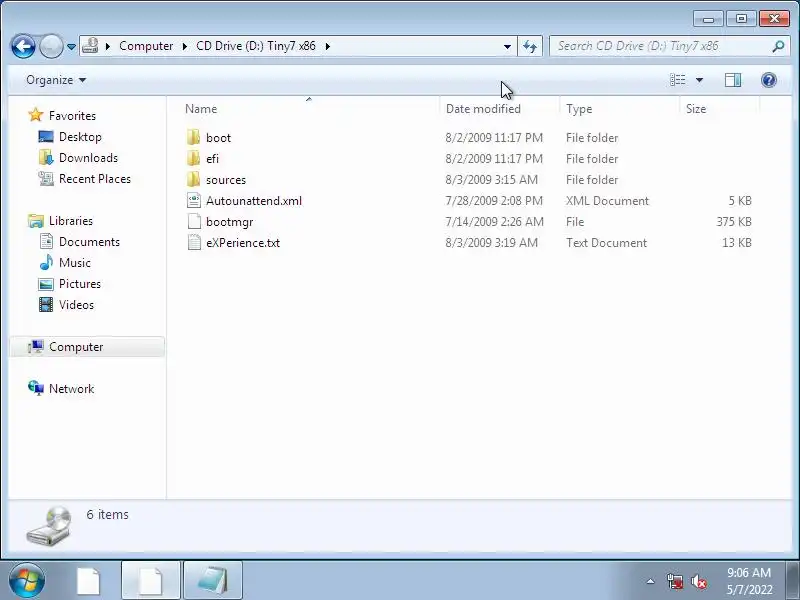Image resolution: width=800 pixels, height=600 pixels.
Task: Expand arrow after CD Drive breadcrumb
Action: coord(328,46)
